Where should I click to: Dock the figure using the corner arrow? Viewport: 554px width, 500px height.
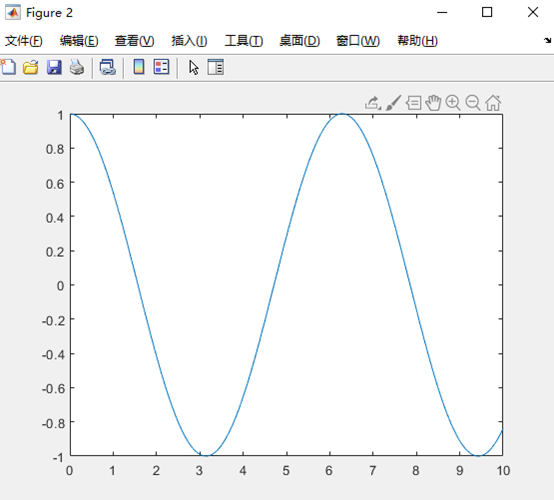coord(547,41)
